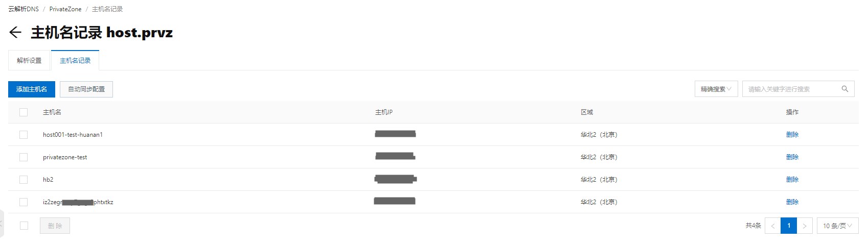The height and width of the screenshot is (245, 868).
Task: Open PrivateZone in the breadcrumb
Action: [x=65, y=9]
